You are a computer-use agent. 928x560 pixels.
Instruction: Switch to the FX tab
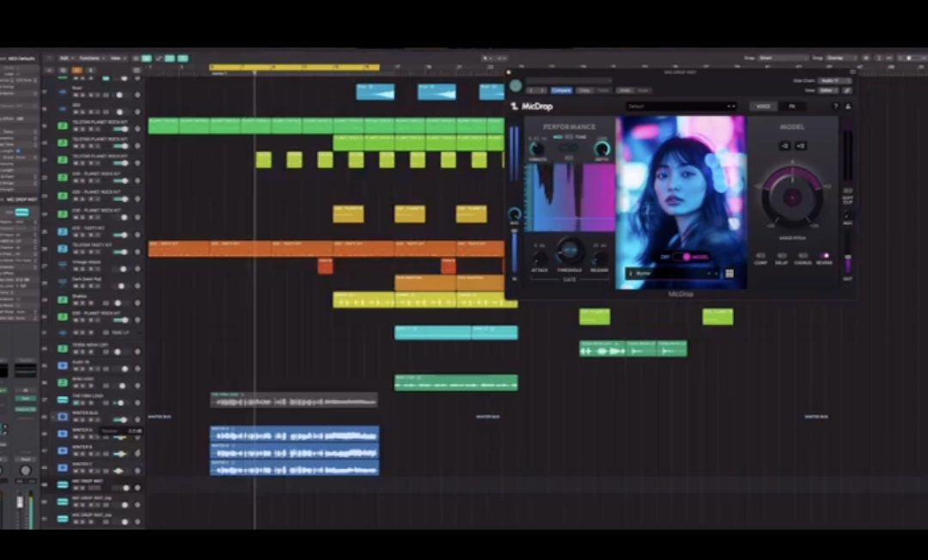(791, 107)
